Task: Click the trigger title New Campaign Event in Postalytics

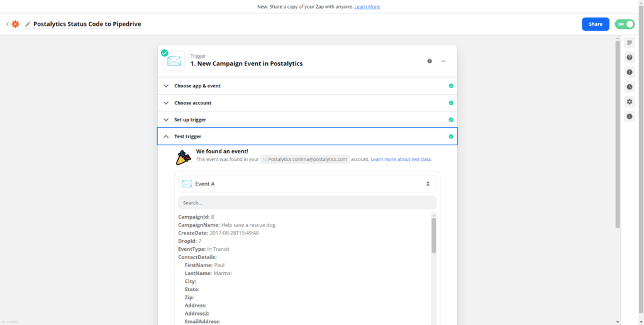Action: click(247, 63)
